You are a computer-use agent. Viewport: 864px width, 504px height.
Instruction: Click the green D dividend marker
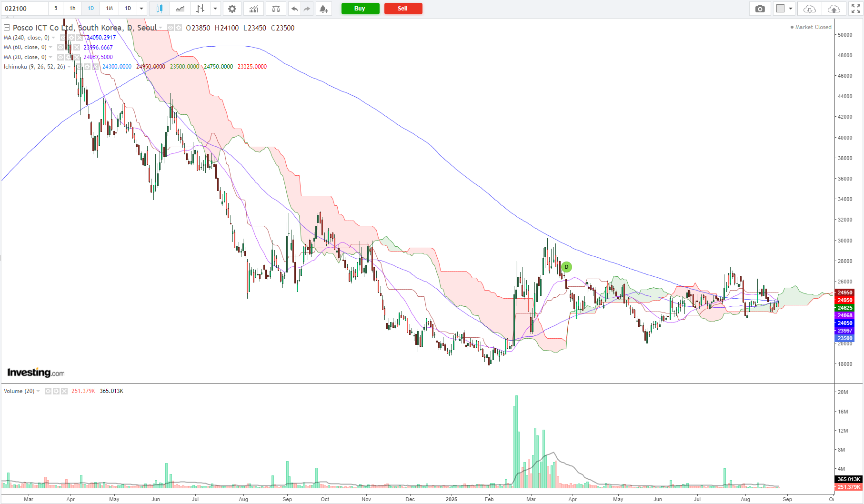tap(566, 267)
